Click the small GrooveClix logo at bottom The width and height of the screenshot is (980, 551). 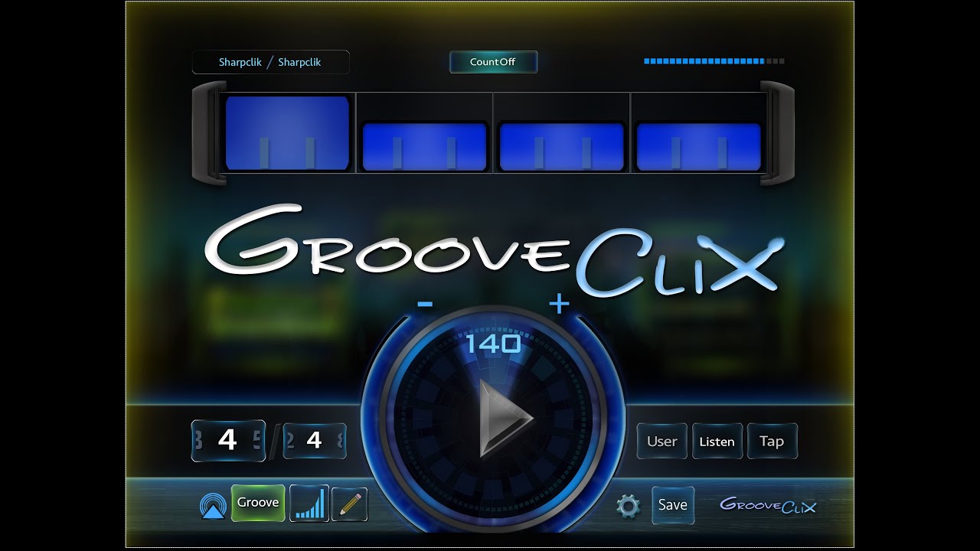coord(768,505)
